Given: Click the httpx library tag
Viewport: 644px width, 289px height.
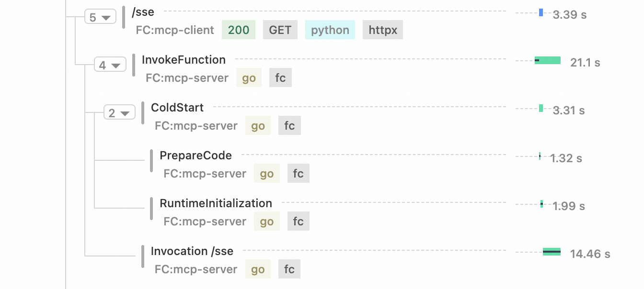Looking at the screenshot, I should point(383,30).
